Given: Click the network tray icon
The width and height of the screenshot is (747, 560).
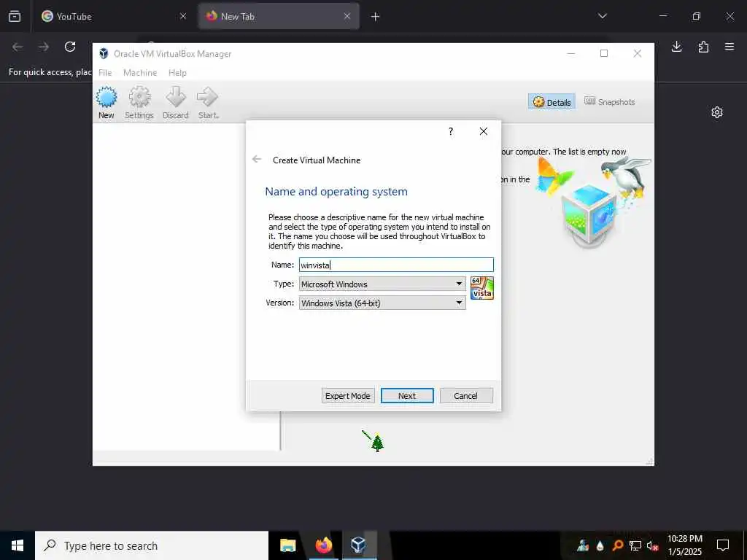Looking at the screenshot, I should coord(635,545).
